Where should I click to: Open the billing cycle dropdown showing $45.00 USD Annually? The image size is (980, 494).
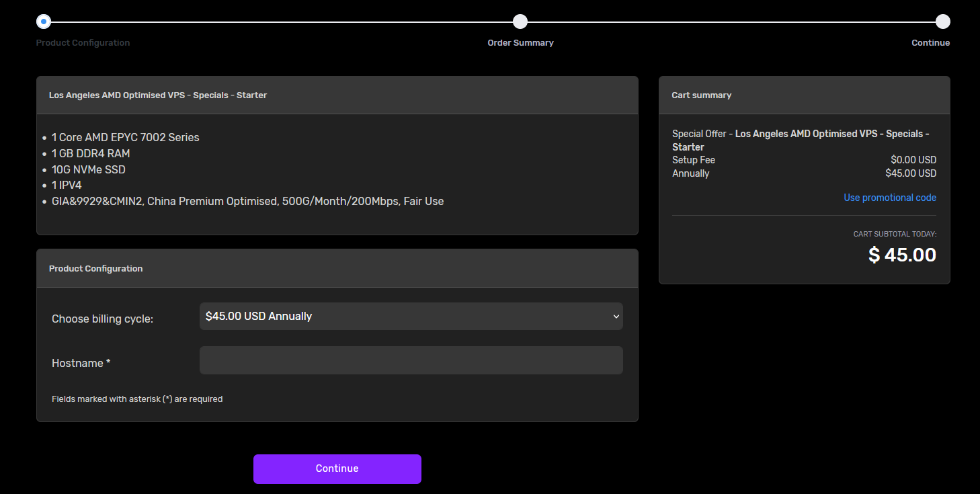point(410,317)
